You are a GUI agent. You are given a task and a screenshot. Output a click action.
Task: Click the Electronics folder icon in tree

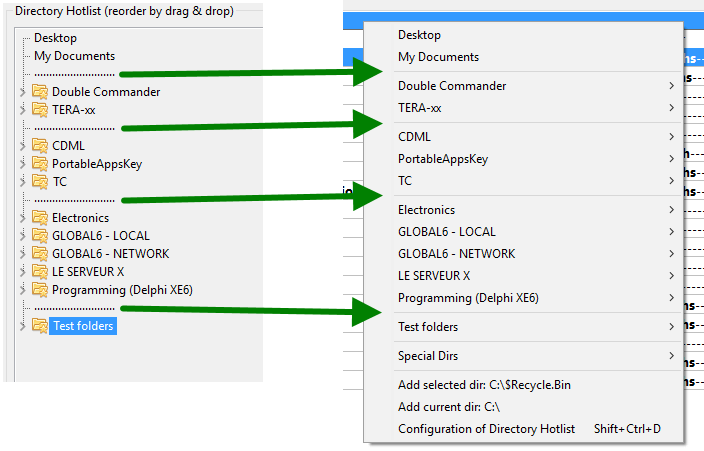[40, 218]
